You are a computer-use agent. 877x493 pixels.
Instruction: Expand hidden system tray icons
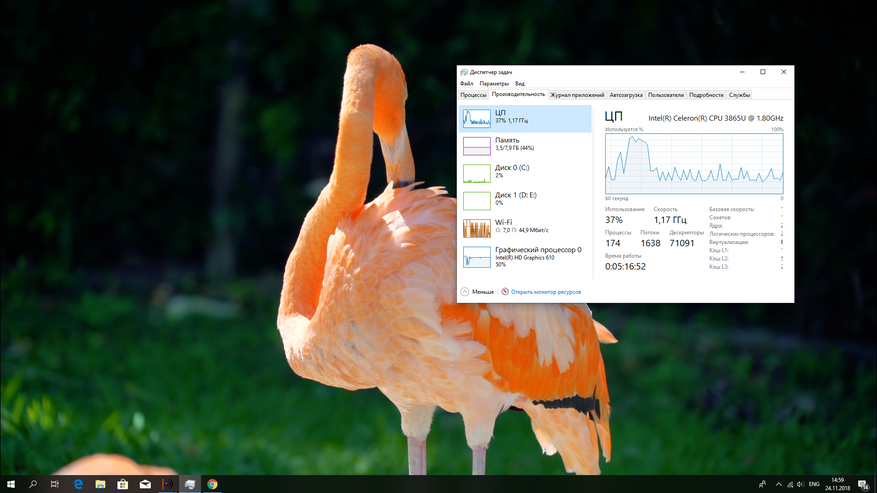(779, 484)
